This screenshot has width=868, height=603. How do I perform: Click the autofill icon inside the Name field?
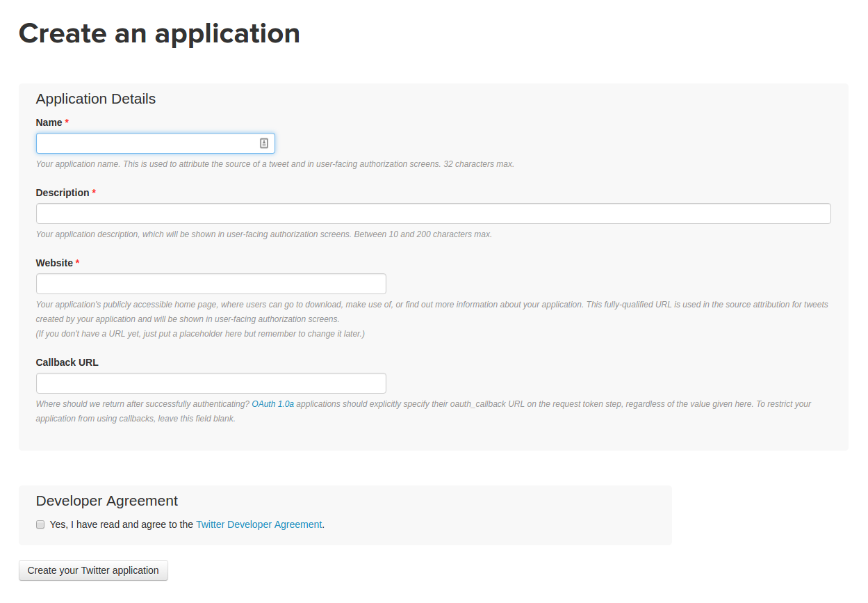point(264,143)
